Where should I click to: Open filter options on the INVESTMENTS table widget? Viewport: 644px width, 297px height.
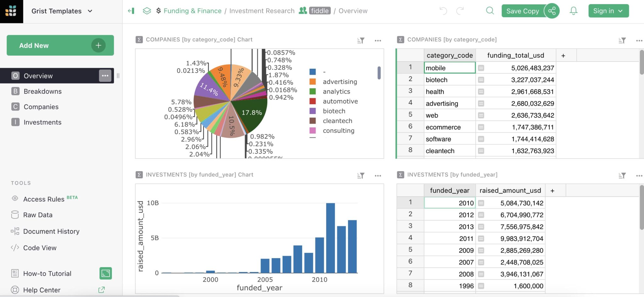tap(622, 175)
